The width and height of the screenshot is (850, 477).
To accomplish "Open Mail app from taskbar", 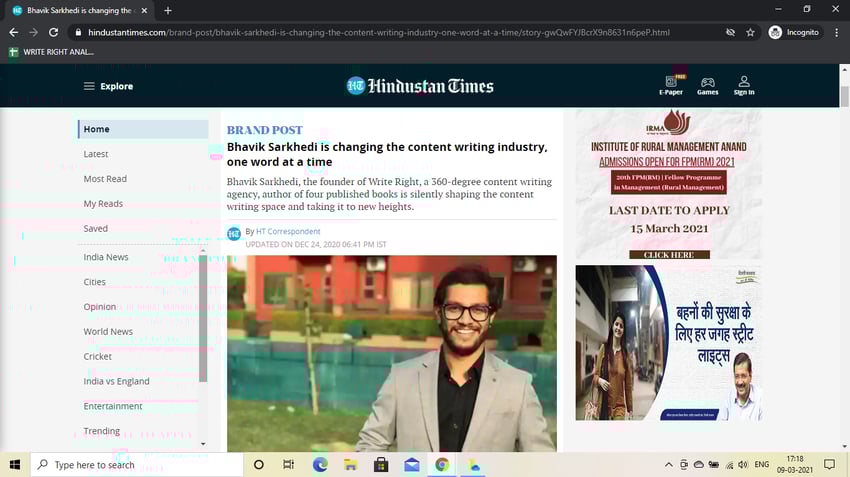I will pyautogui.click(x=411, y=465).
